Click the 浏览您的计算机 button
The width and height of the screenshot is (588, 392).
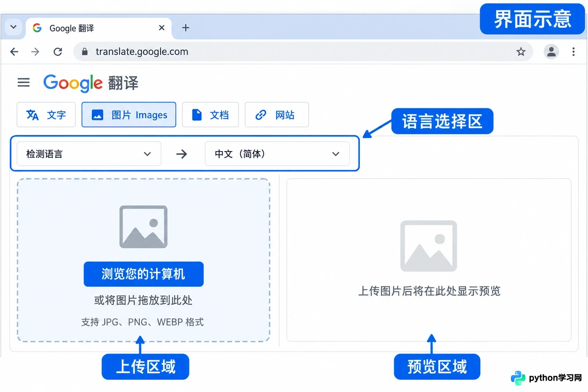(x=144, y=274)
